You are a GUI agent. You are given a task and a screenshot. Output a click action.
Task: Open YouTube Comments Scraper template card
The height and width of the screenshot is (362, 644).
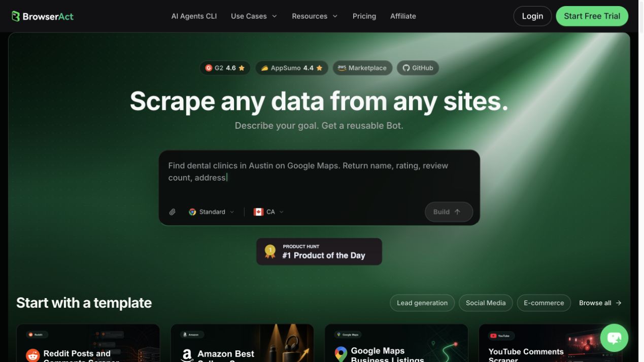click(x=550, y=343)
